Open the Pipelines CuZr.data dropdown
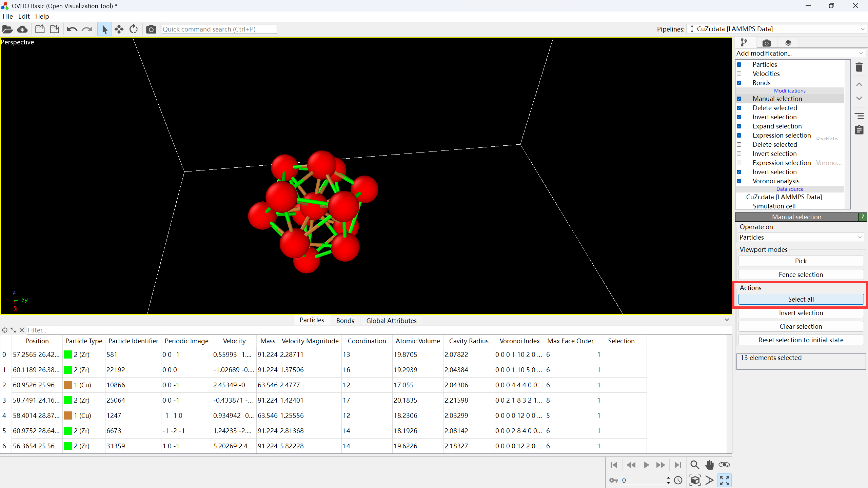The width and height of the screenshot is (868, 488). 776,29
